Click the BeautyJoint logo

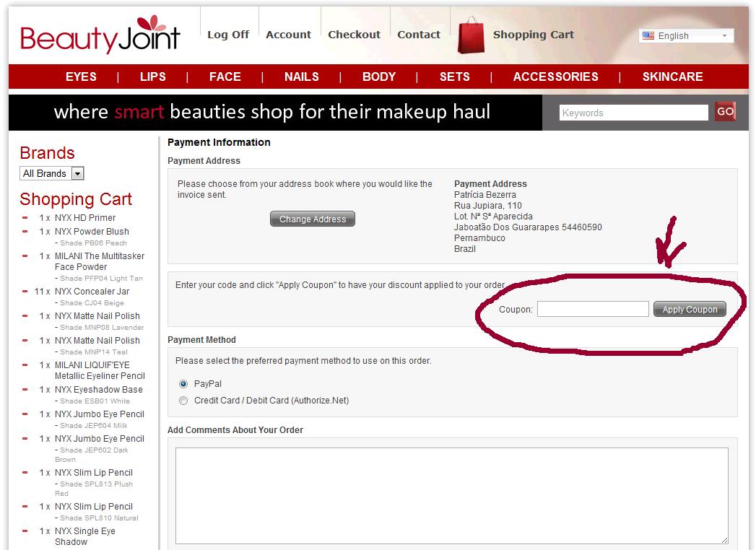pos(100,35)
